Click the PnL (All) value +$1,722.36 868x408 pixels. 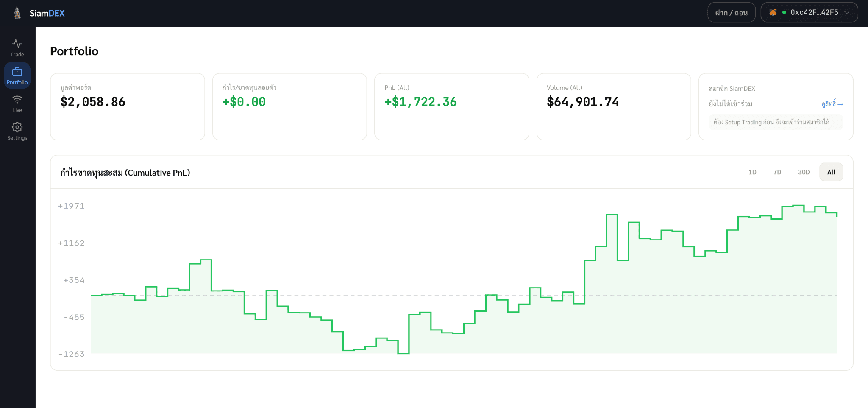tap(420, 102)
